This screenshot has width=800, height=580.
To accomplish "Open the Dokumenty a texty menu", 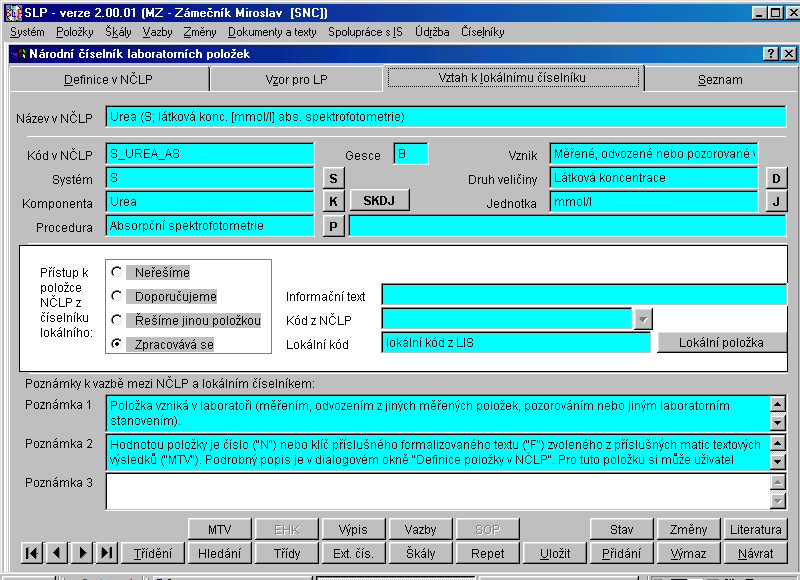I will point(272,32).
